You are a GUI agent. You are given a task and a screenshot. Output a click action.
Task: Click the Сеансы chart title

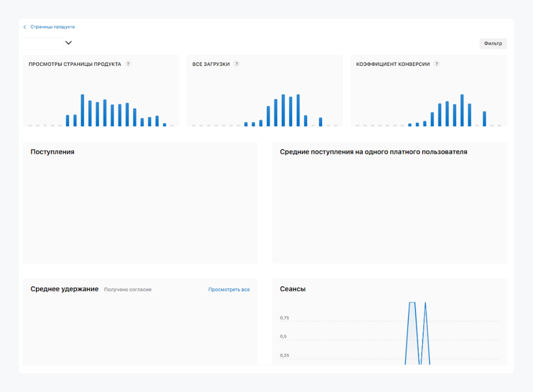tap(293, 289)
